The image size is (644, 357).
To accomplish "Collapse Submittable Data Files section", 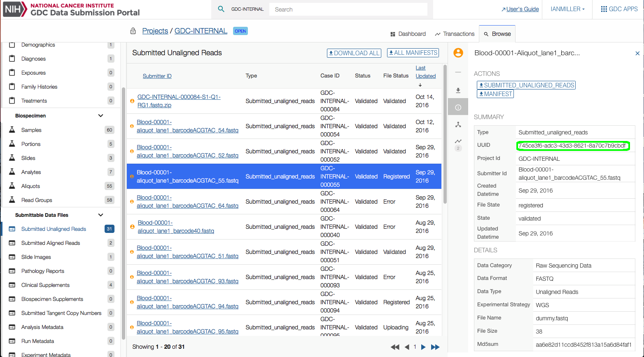I will pyautogui.click(x=100, y=215).
